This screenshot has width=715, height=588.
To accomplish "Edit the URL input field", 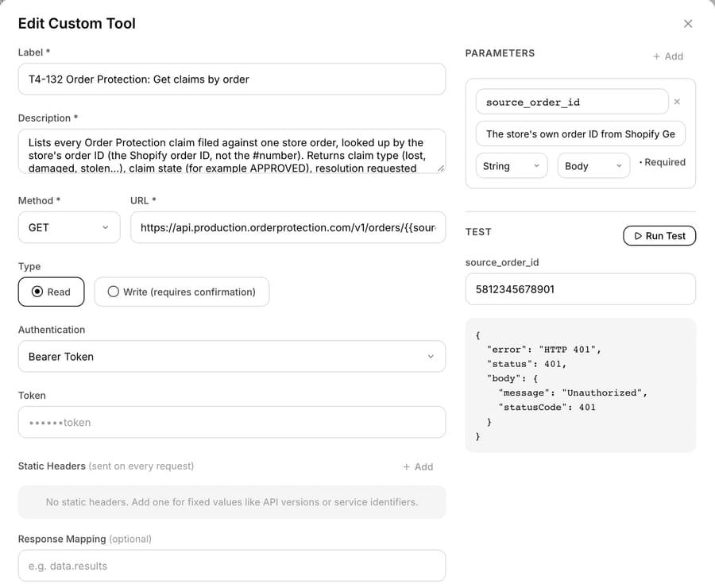I will coord(288,227).
